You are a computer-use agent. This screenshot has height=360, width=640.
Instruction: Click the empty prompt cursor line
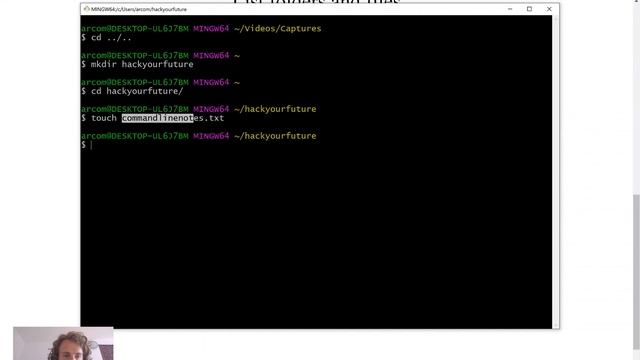click(x=87, y=145)
